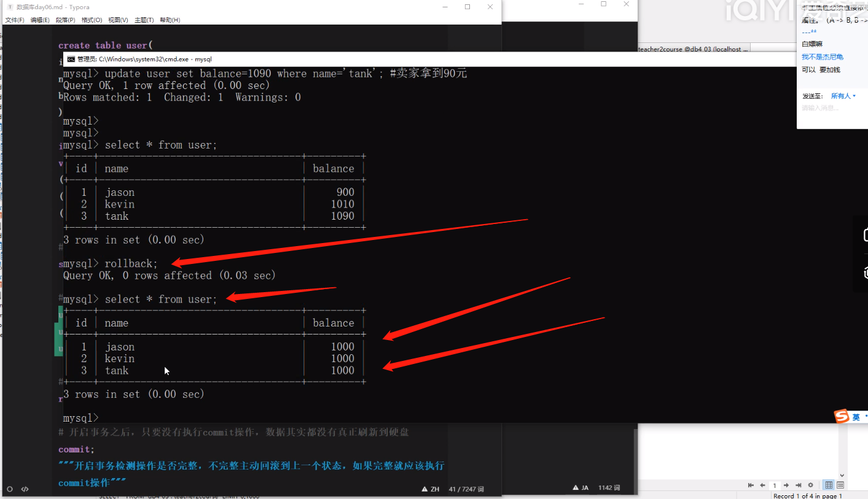Click the kevin 1010 row in first result
Screen dimensions: 868x499
pyautogui.click(x=215, y=204)
